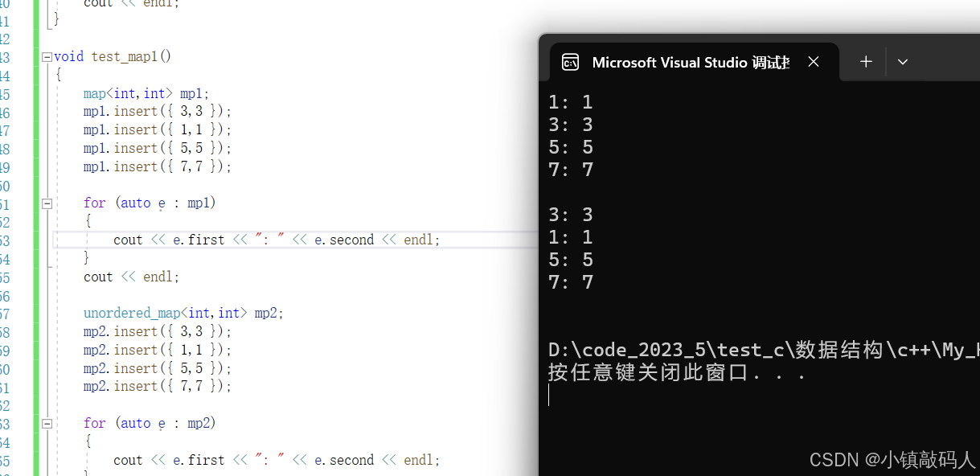
Task: Click the 'mp2.insert({ 7,7 });' line
Action: point(158,386)
